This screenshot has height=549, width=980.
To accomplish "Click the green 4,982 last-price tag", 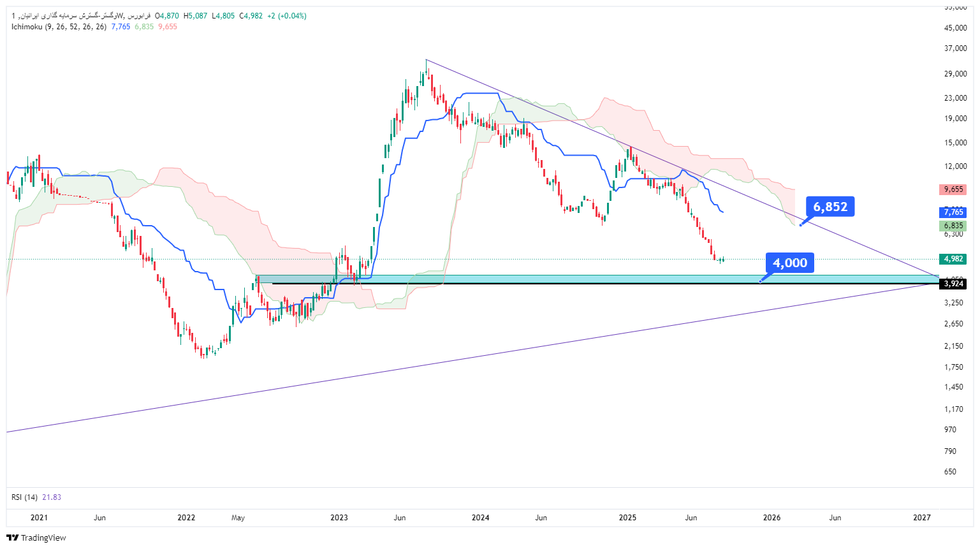I will pos(953,259).
